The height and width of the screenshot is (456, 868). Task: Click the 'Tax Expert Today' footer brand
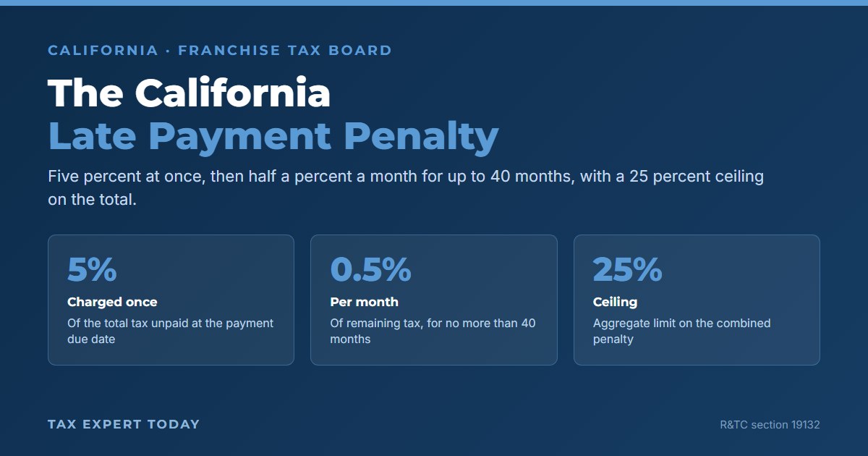pyautogui.click(x=124, y=424)
